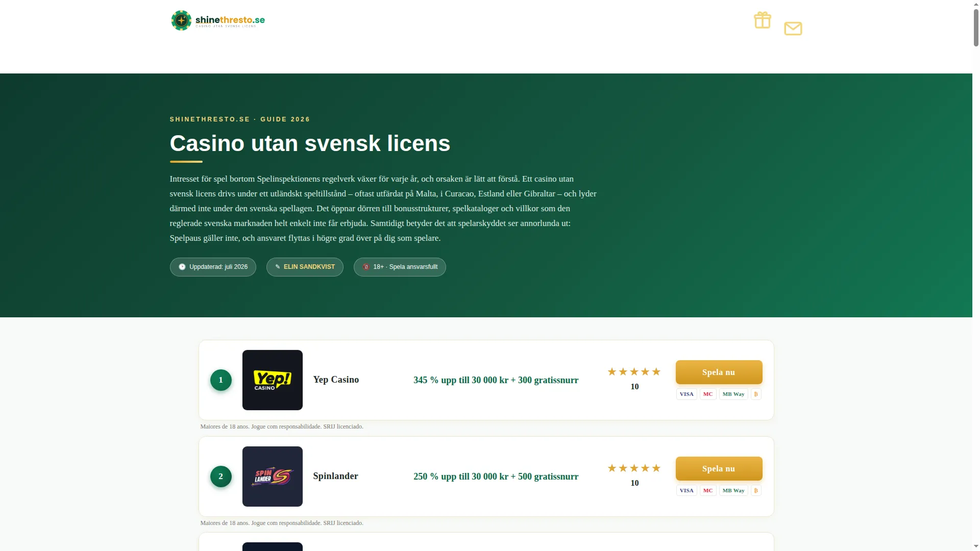Click the rating score 10 under Spinlander stars

634,483
